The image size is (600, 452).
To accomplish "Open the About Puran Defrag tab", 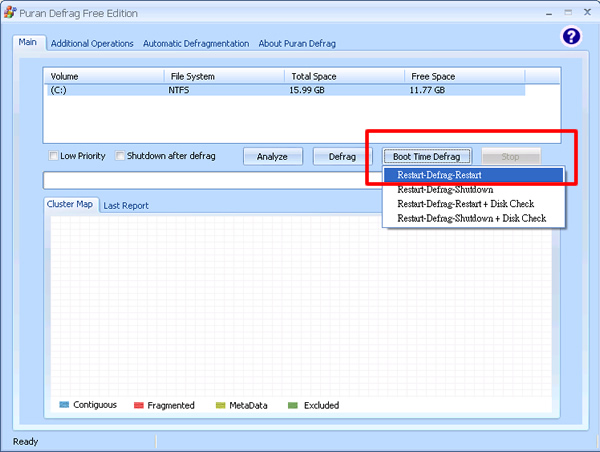I will (x=297, y=44).
